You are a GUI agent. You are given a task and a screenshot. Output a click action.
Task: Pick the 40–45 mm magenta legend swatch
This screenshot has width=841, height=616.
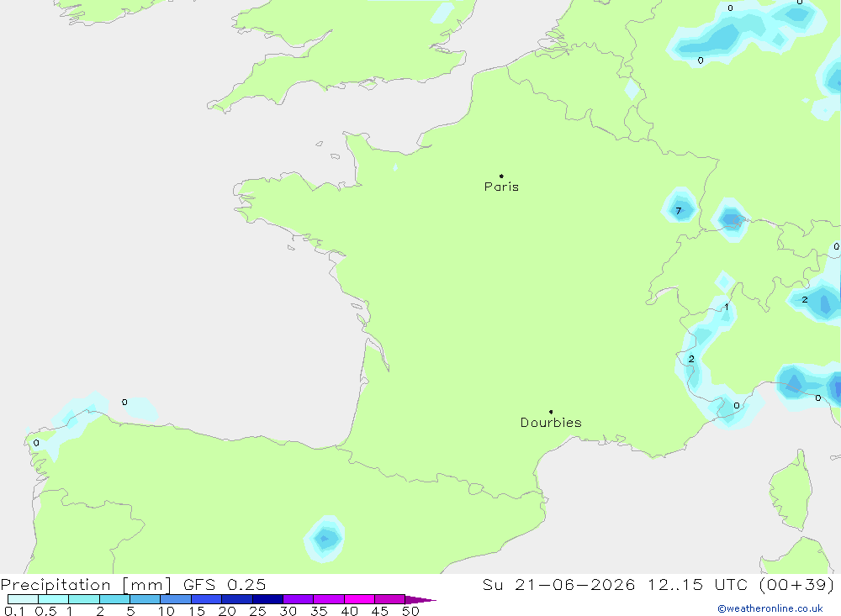[359, 599]
